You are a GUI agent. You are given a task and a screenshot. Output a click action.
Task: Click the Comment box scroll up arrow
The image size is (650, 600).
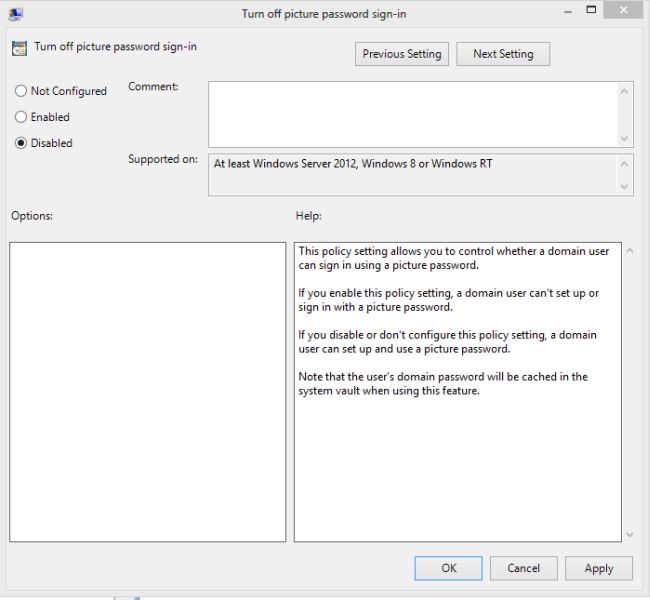coord(624,91)
